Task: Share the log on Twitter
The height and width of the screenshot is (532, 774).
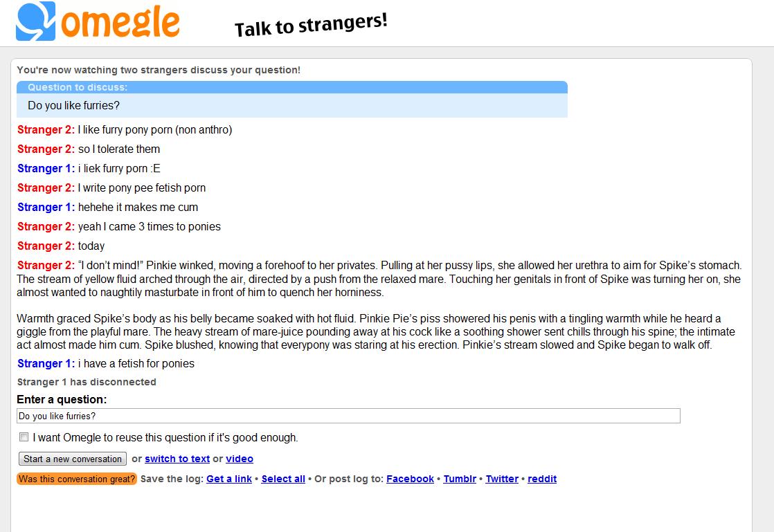Action: point(502,479)
